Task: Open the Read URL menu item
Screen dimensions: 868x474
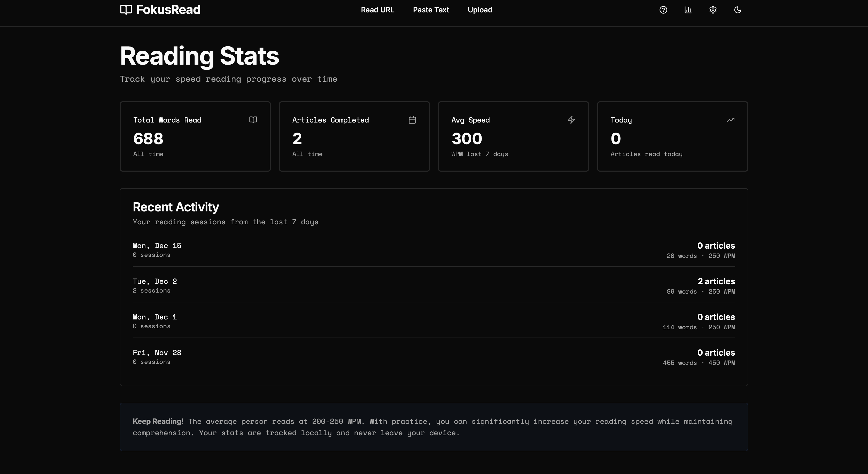Action: (x=377, y=10)
